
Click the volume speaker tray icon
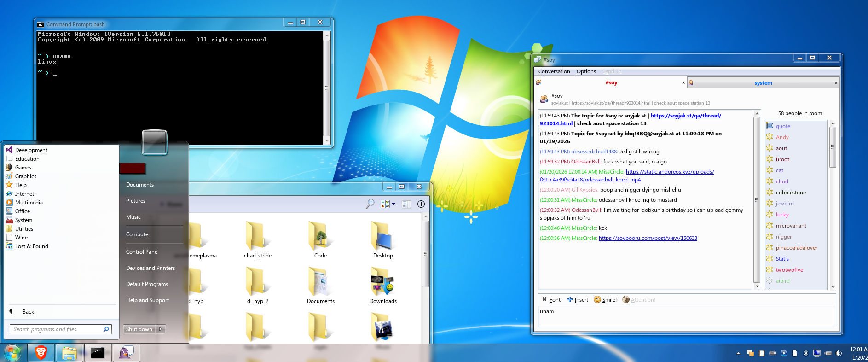pyautogui.click(x=839, y=353)
